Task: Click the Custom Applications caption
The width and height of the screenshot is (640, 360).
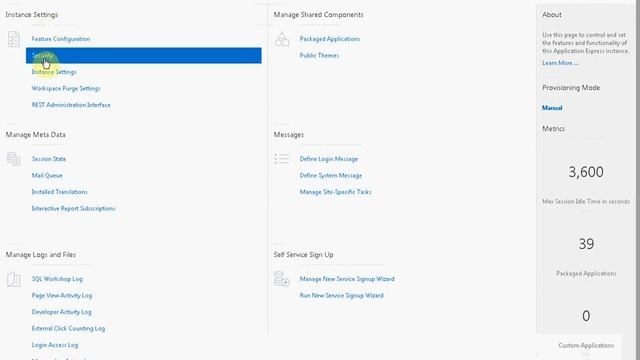Action: (586, 346)
